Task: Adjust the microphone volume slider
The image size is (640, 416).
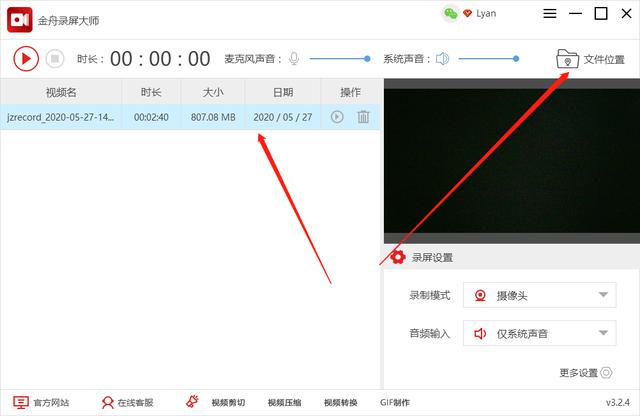Action: pyautogui.click(x=345, y=59)
